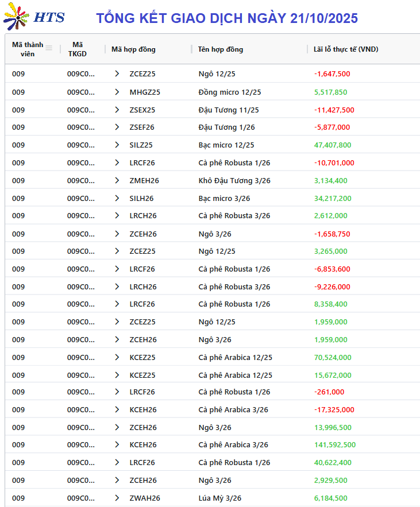Select the Đồng micro 12/25 contract name

click(230, 92)
